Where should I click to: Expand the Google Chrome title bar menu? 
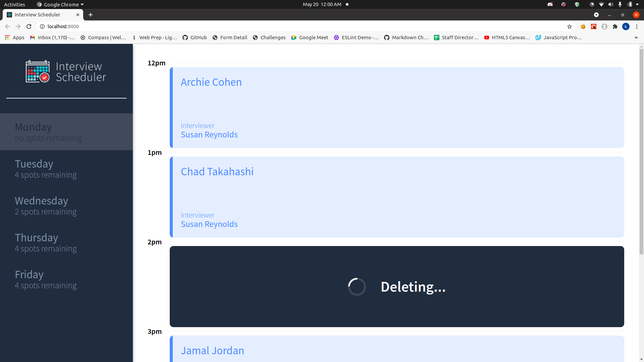60,4
